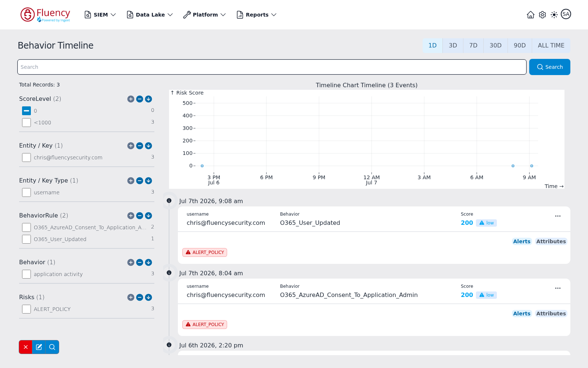The height and width of the screenshot is (368, 588).
Task: Click the chart data point near 3 PM
Action: point(202,166)
